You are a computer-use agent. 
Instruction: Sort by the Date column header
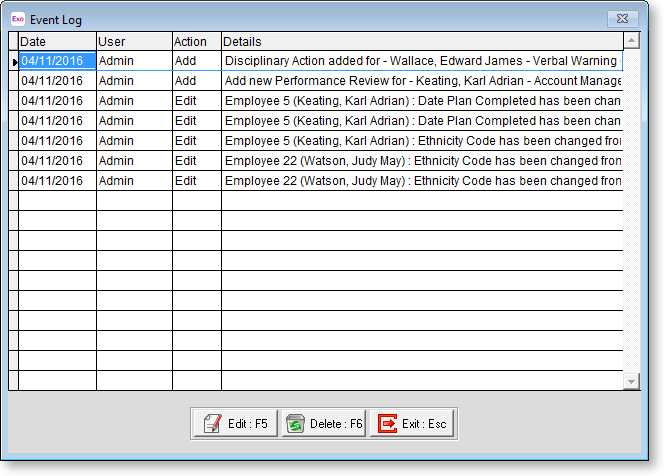coord(57,42)
